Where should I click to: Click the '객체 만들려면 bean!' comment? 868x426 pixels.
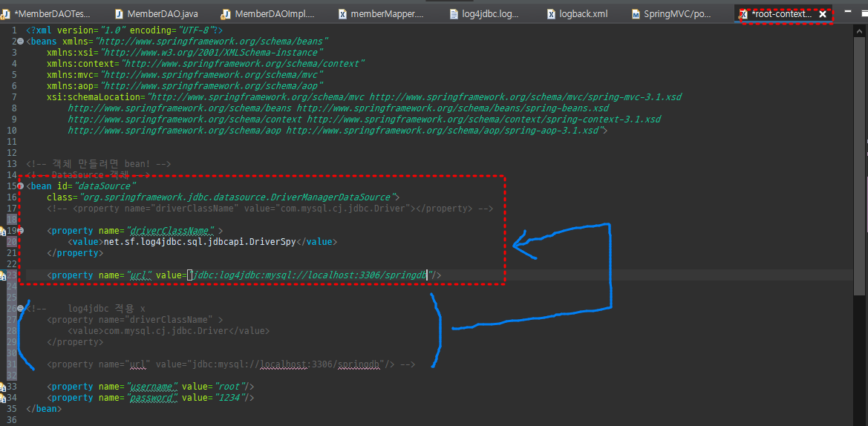click(x=98, y=164)
